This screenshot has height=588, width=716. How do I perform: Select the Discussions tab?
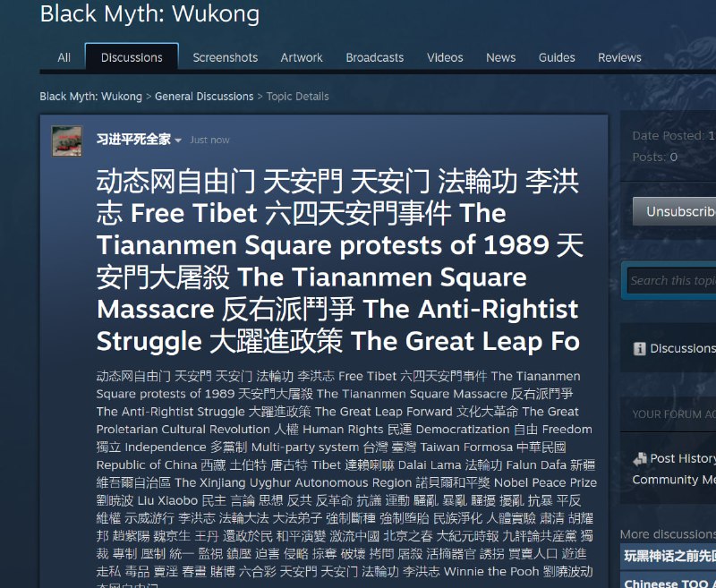point(132,57)
